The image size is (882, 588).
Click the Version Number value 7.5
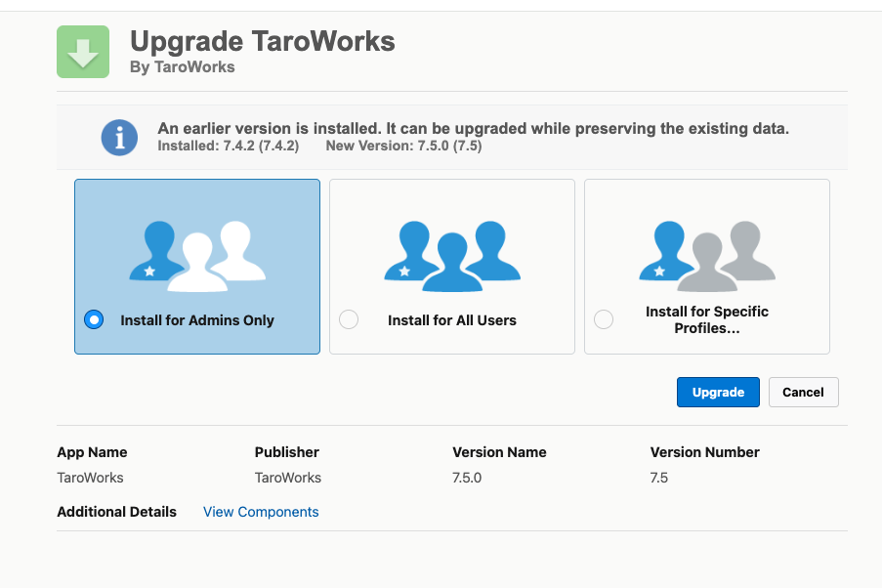pos(659,478)
